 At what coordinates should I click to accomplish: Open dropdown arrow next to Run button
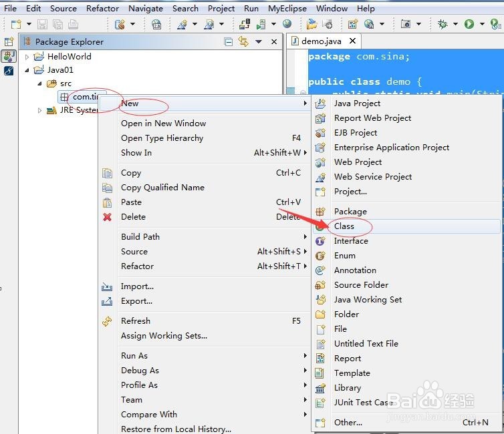[x=482, y=24]
